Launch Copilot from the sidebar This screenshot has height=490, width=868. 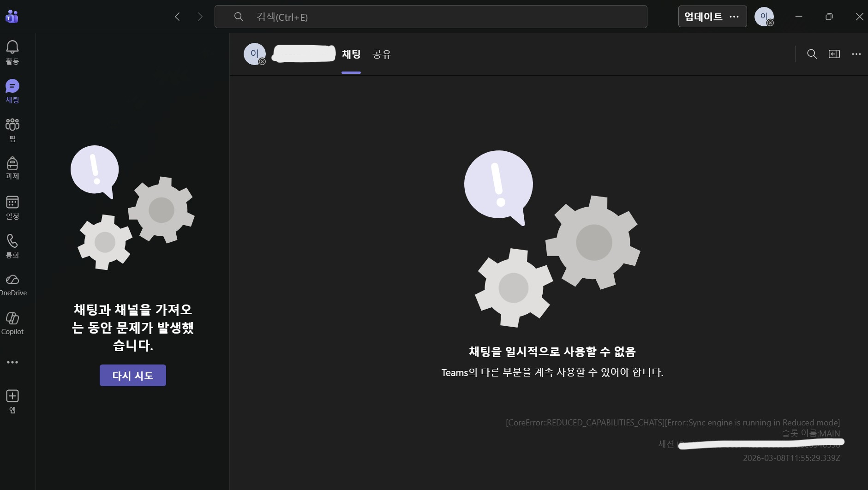click(x=12, y=323)
